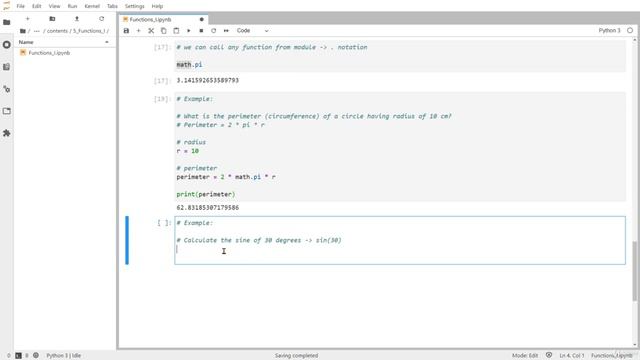Save the notebook with disk icon

pyautogui.click(x=126, y=31)
